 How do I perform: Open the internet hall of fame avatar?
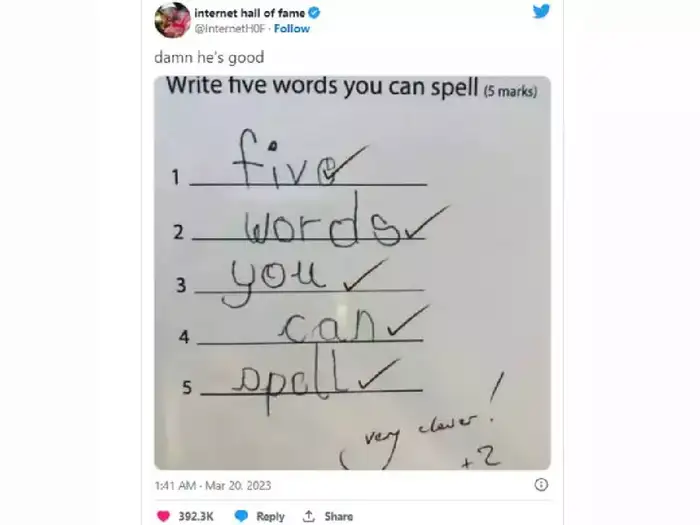coord(172,20)
